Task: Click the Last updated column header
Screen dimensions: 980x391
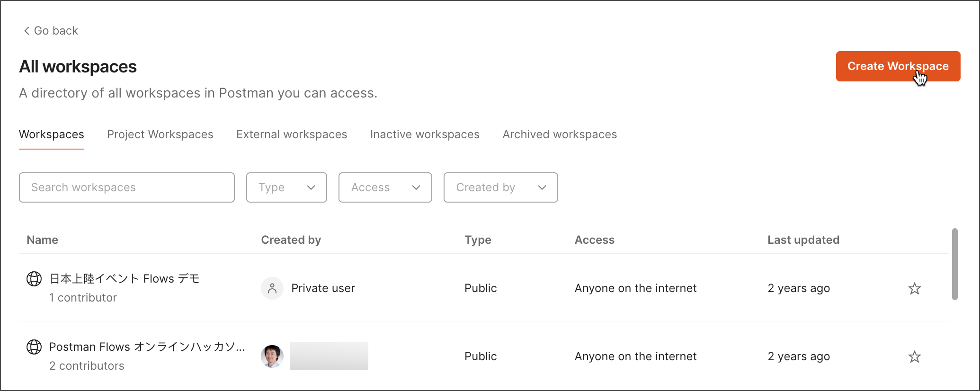Action: tap(803, 240)
